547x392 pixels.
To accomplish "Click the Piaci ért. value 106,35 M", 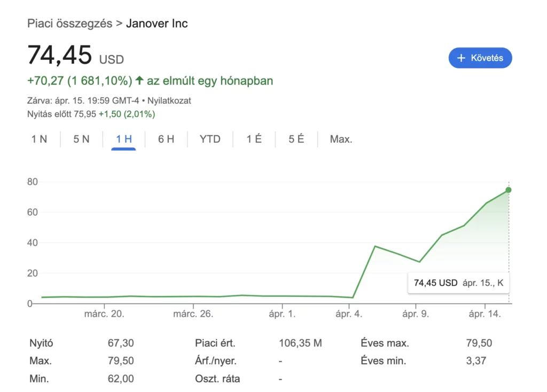I will coord(300,343).
